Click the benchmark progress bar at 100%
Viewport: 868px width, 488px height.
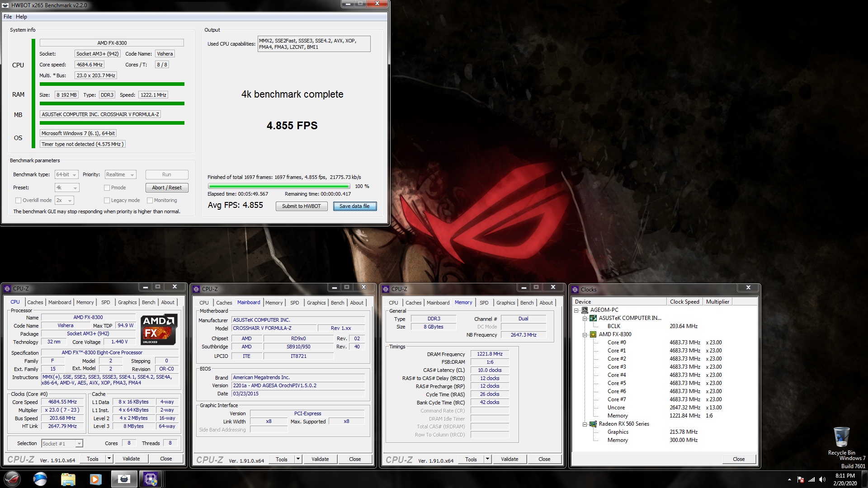(279, 186)
